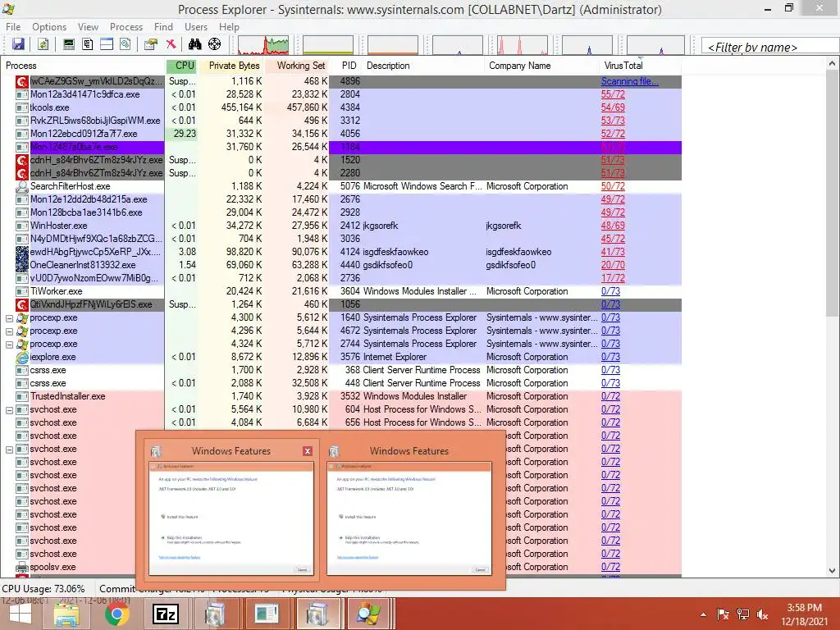Open VirusTotal result 55/72 link
This screenshot has width=840, height=630.
pos(613,94)
